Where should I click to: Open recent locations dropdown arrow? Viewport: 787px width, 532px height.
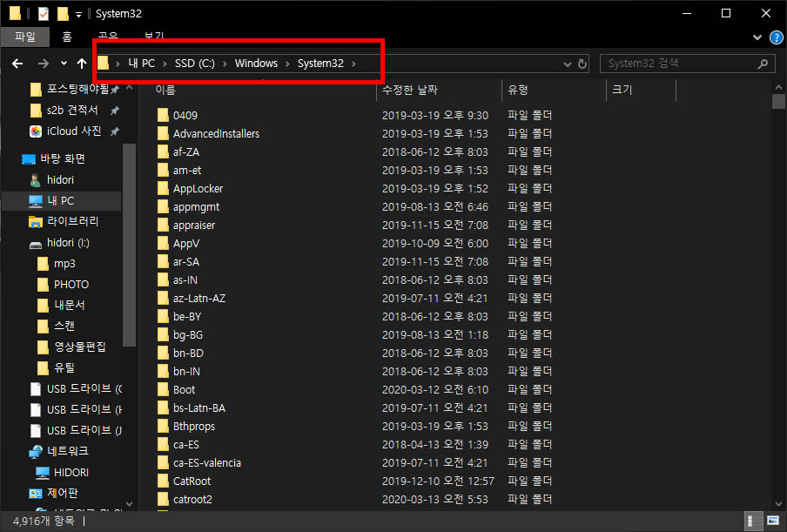[64, 64]
